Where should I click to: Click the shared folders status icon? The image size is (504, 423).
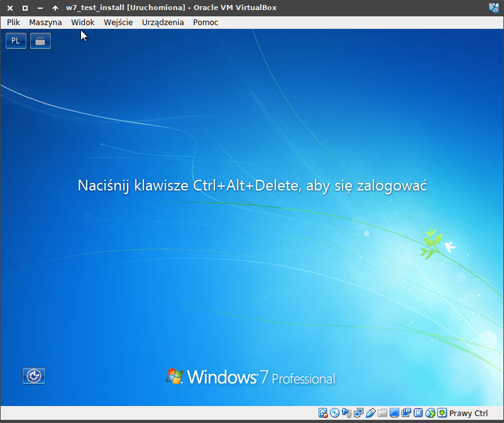click(382, 413)
